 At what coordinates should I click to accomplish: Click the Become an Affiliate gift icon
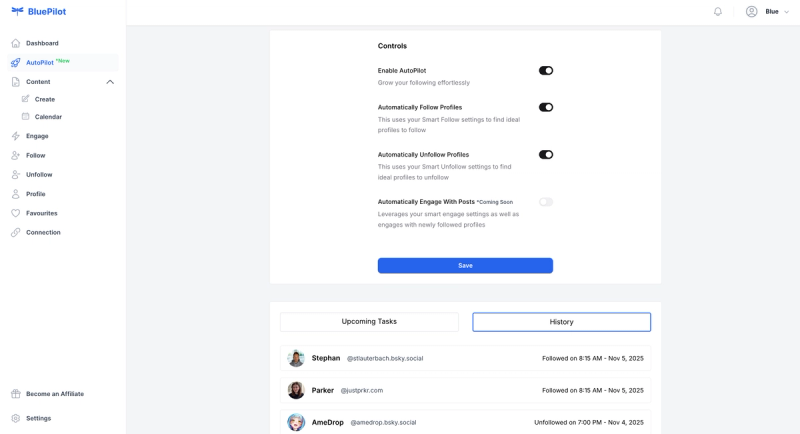(x=16, y=394)
